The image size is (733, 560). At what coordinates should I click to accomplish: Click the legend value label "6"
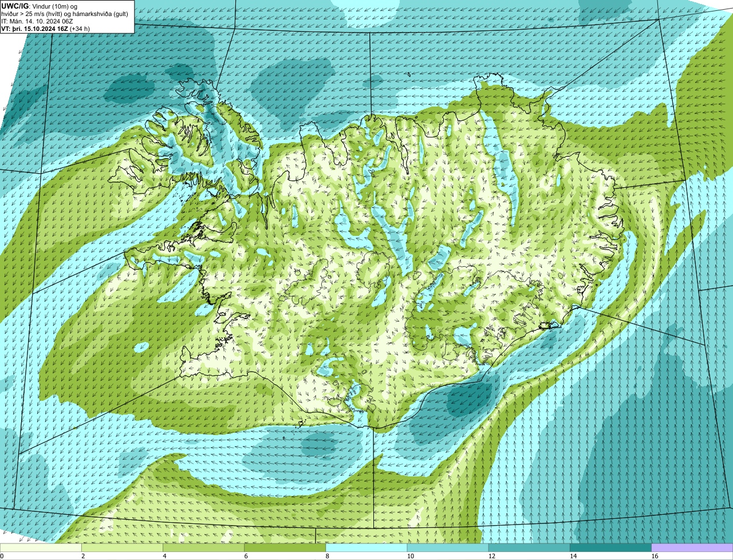pyautogui.click(x=246, y=556)
